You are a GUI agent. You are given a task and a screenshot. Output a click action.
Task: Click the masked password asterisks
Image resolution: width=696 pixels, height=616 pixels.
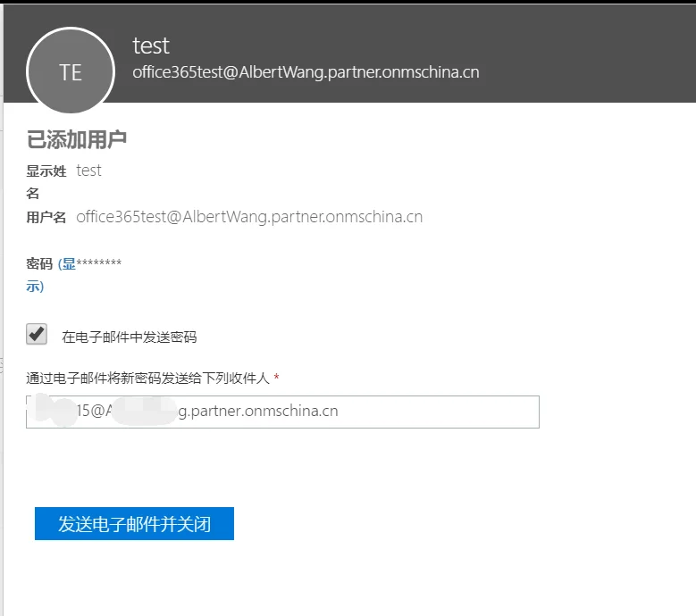pyautogui.click(x=99, y=262)
